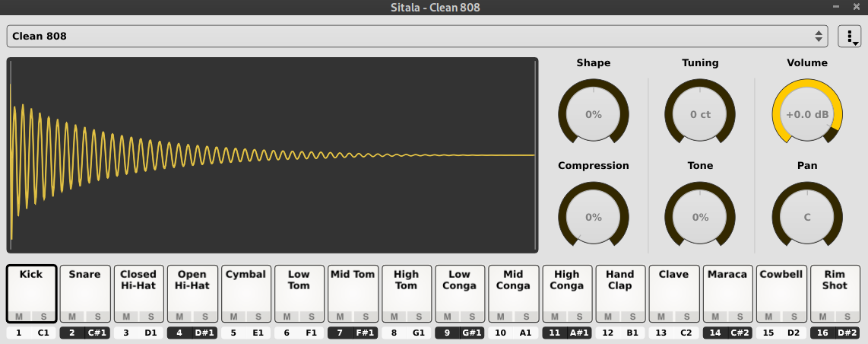This screenshot has height=344, width=868.
Task: Click the Pan knob
Action: (807, 218)
